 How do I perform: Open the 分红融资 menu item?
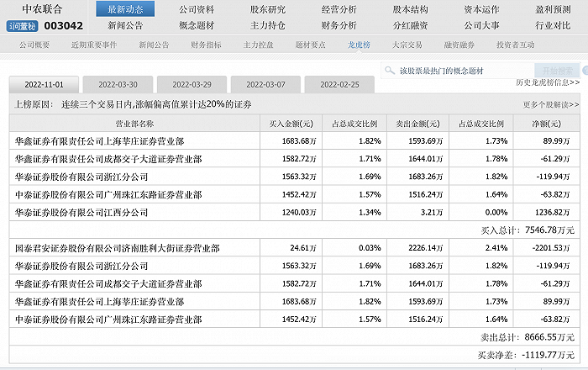pos(410,25)
